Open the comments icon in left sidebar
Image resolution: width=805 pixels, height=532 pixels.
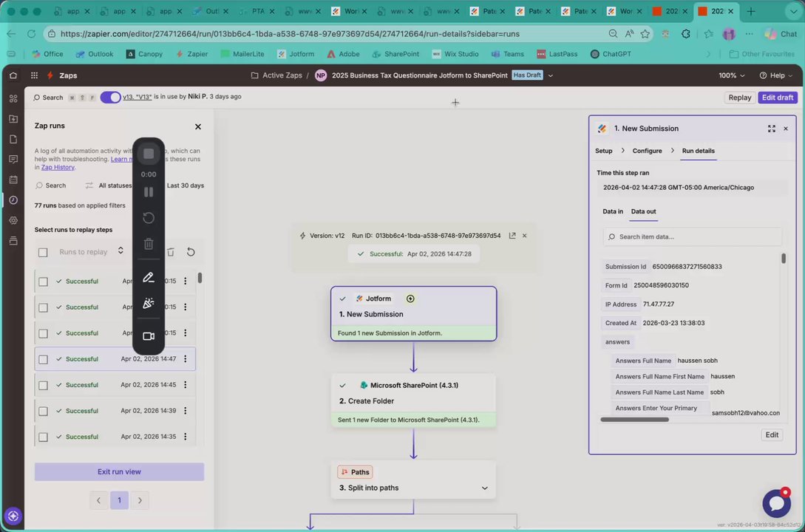(x=13, y=160)
